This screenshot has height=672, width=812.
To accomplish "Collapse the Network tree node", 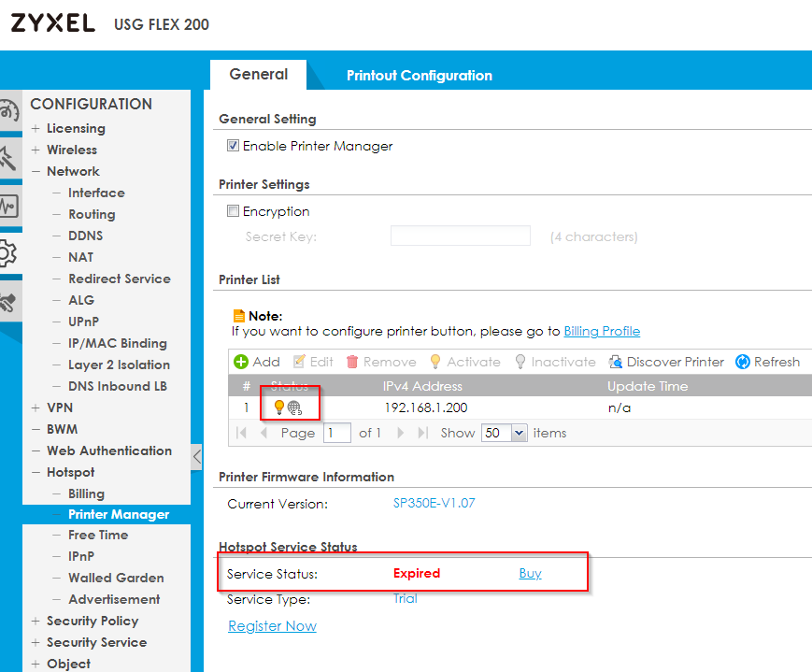I will (36, 171).
